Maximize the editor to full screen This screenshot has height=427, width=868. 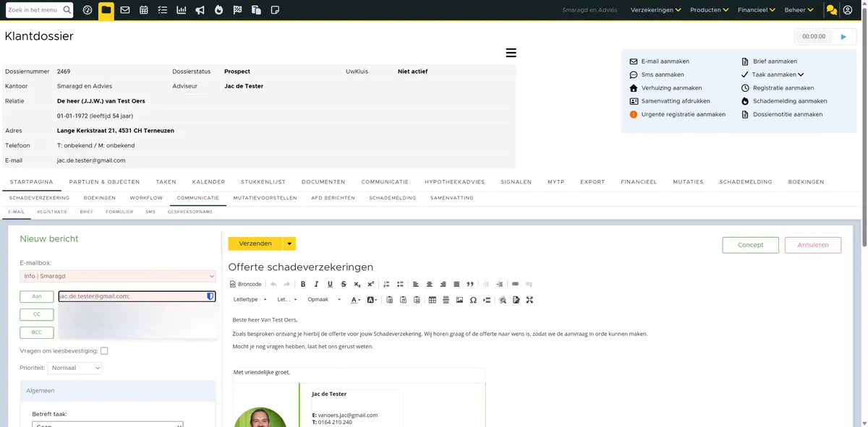pyautogui.click(x=529, y=300)
